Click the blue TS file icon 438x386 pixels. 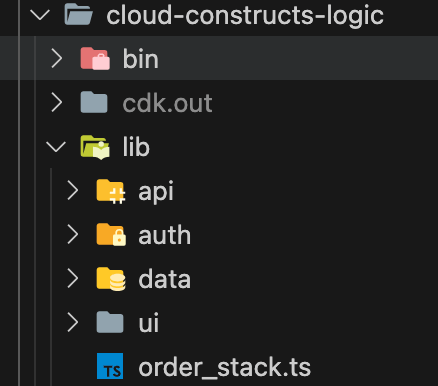pos(110,366)
